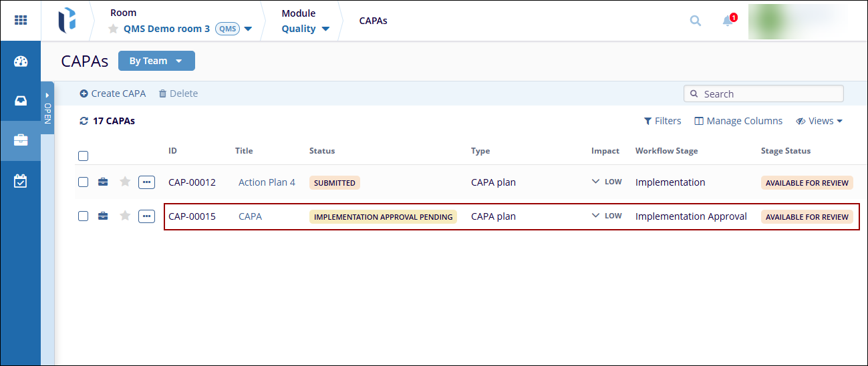Image resolution: width=868 pixels, height=366 pixels.
Task: Click the CAPAs breadcrumb item
Action: 373,21
